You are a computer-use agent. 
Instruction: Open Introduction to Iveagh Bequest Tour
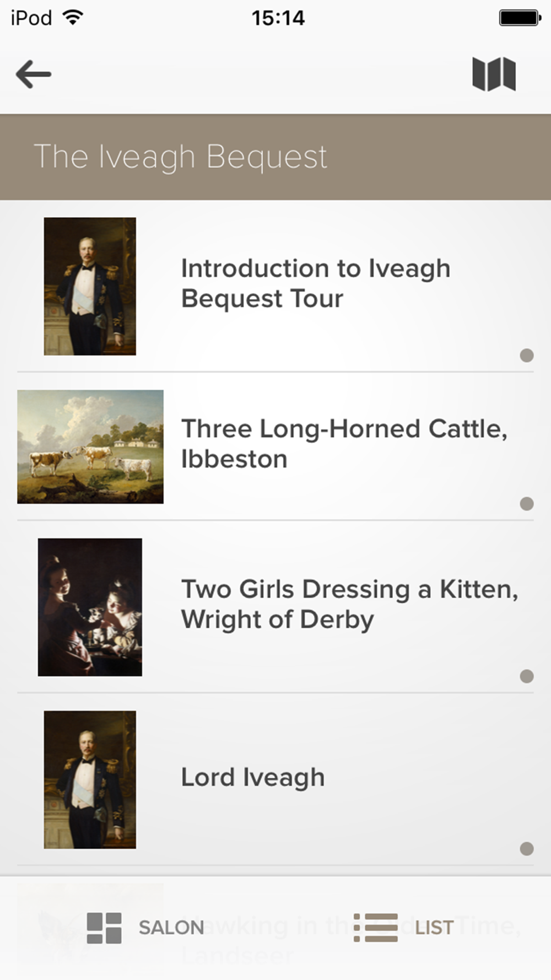pos(316,283)
